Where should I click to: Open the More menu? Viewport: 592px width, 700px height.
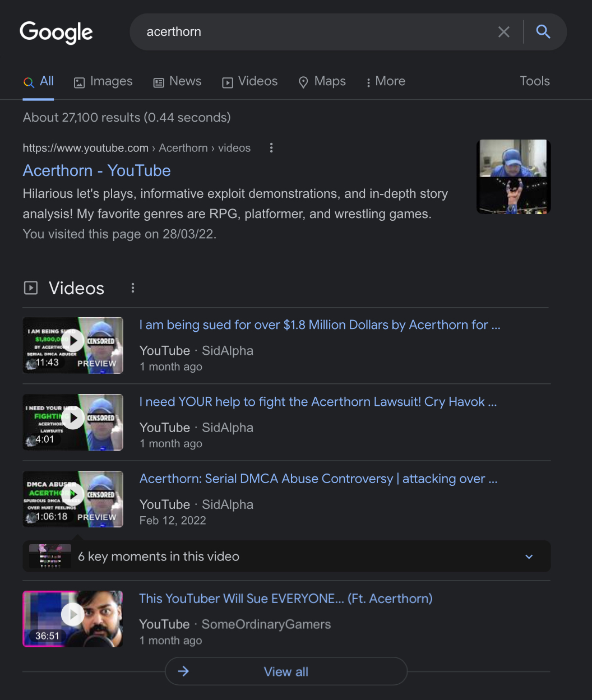click(x=385, y=82)
